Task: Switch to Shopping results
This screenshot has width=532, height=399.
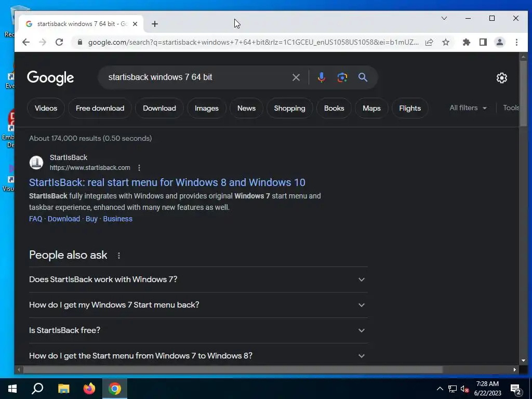Action: point(289,108)
